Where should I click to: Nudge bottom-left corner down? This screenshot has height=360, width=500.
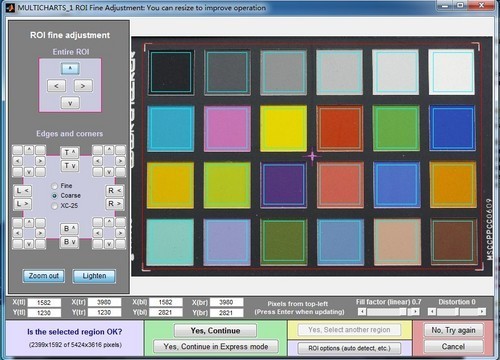click(29, 244)
